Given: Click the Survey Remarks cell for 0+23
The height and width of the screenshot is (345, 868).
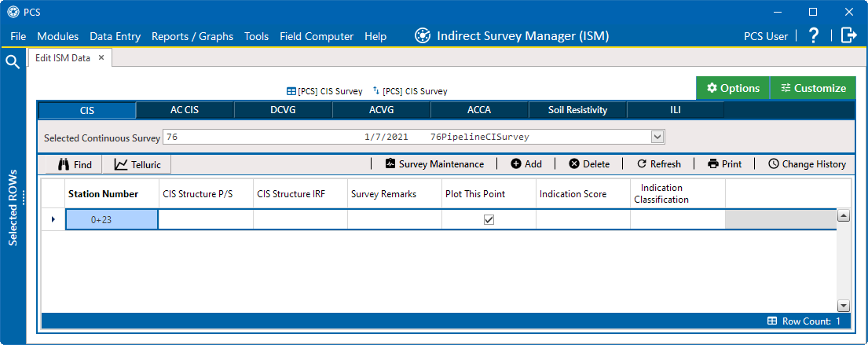Looking at the screenshot, I should tap(394, 220).
